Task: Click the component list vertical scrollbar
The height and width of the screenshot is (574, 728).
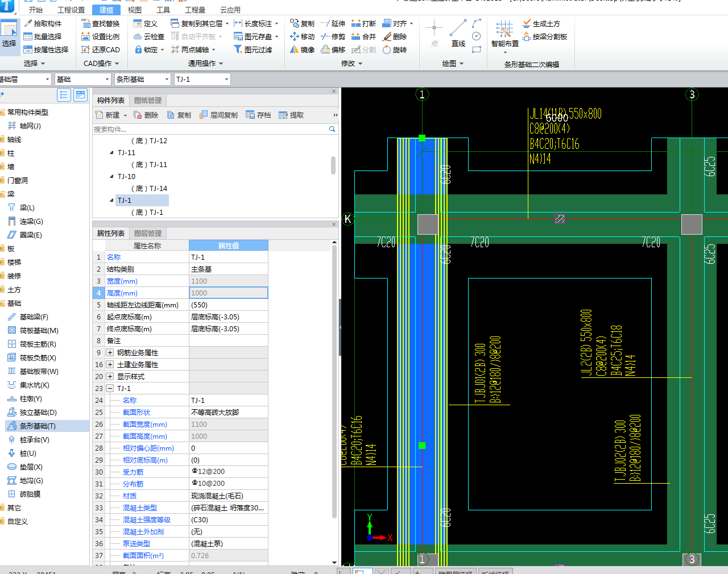Action: (x=333, y=165)
